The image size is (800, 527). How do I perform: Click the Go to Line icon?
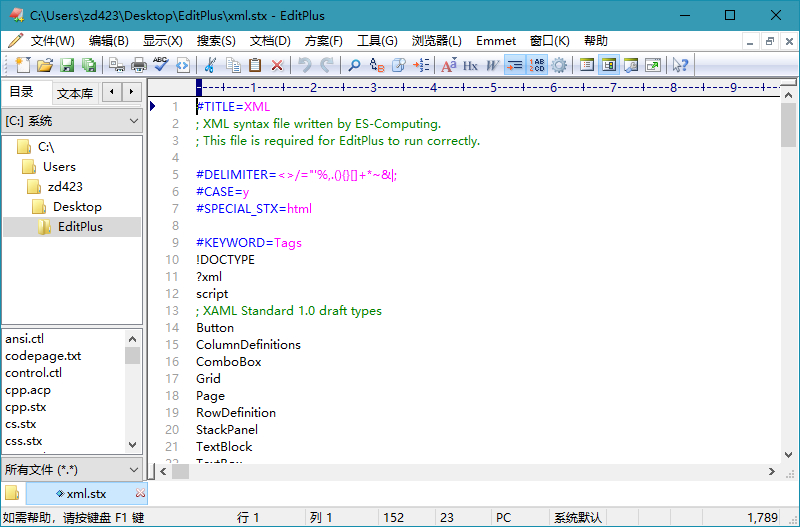point(421,65)
